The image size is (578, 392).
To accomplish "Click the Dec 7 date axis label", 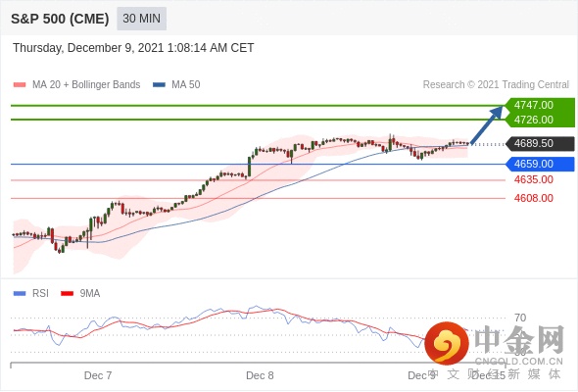I will (98, 375).
